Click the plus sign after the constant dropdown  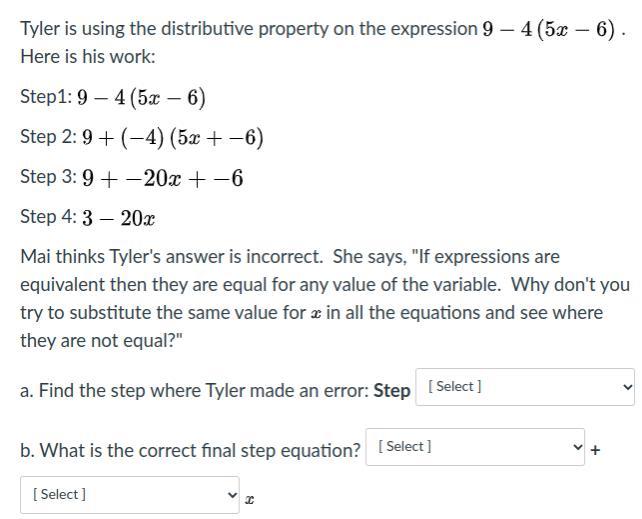click(x=595, y=450)
